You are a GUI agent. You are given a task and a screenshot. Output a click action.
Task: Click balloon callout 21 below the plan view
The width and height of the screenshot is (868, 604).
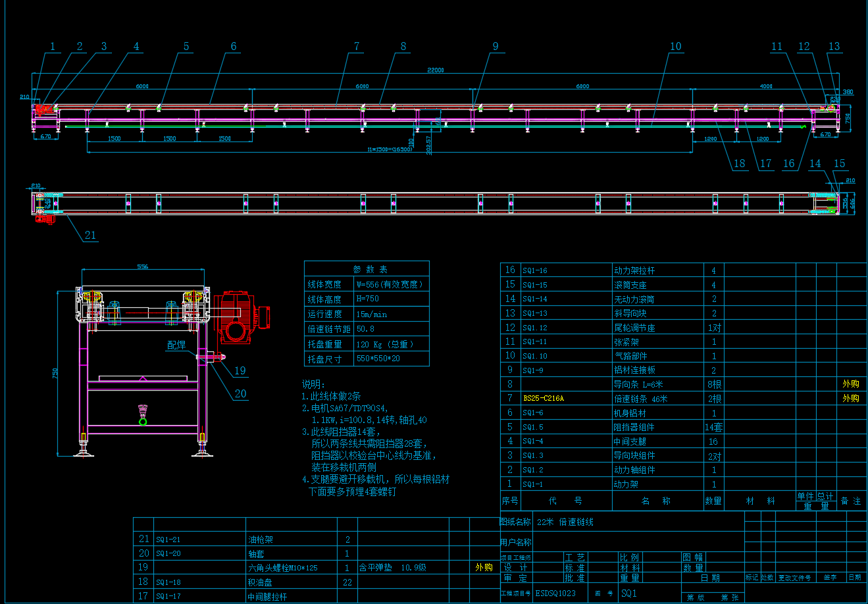tap(90, 236)
